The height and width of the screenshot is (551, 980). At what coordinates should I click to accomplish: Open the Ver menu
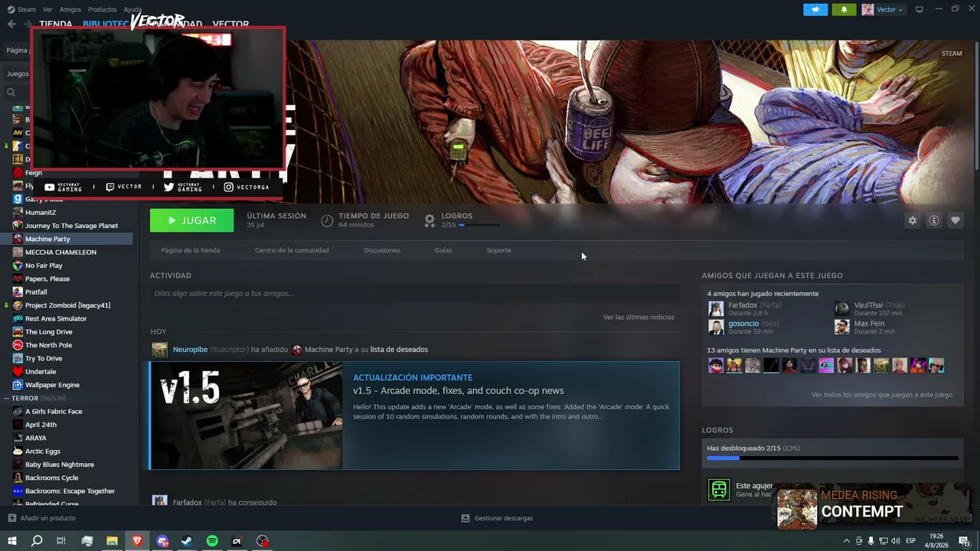point(47,9)
